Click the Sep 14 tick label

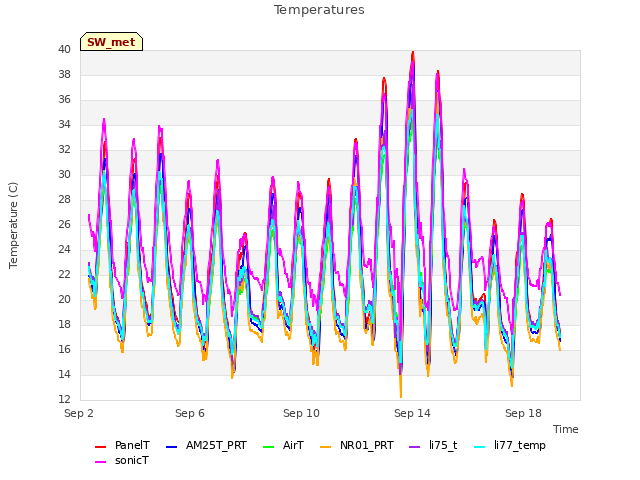point(412,413)
